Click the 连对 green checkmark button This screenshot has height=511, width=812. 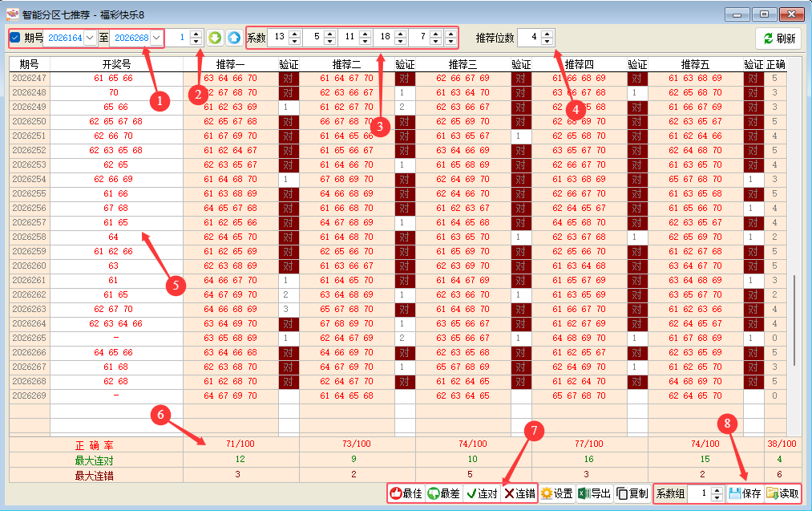click(482, 493)
